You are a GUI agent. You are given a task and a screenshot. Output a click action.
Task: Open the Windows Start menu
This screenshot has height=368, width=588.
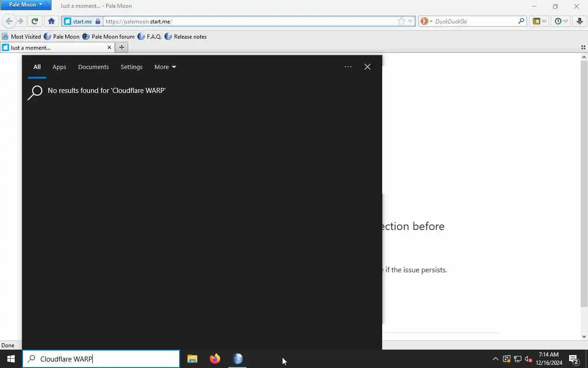pos(11,359)
